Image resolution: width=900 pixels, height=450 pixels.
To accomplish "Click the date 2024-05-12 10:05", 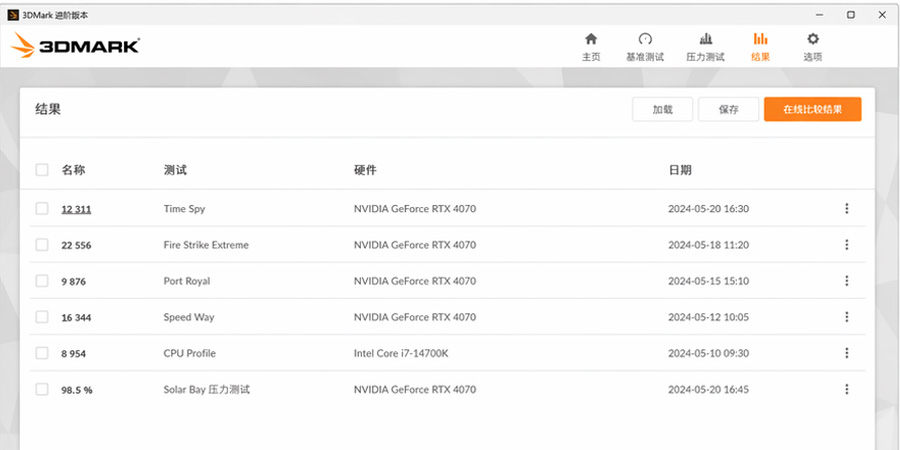I will click(708, 317).
